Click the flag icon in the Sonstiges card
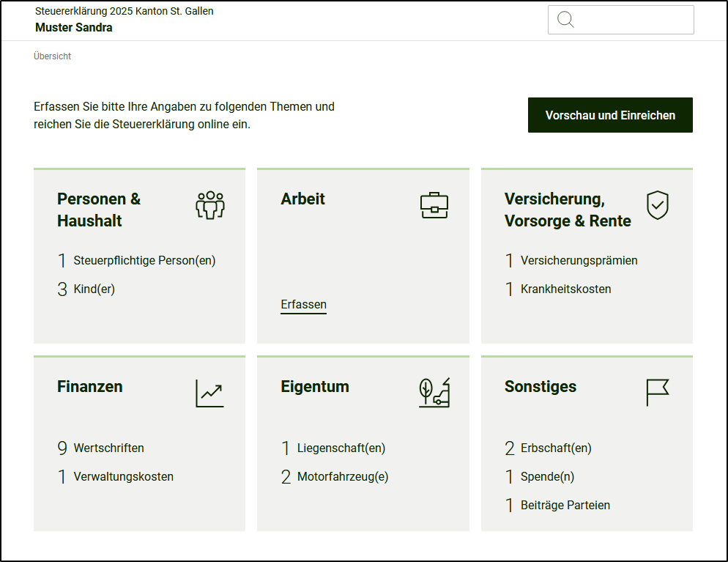 [x=657, y=393]
